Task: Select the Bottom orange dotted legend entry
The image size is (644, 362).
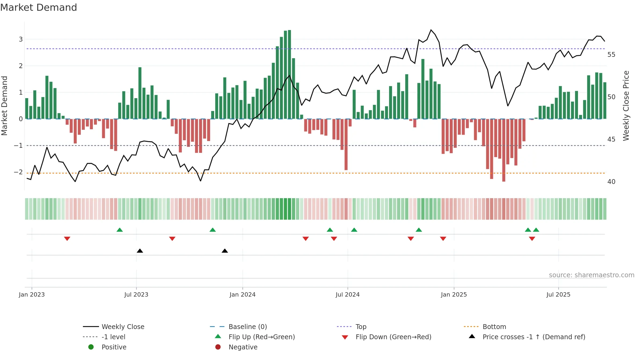Action: (x=485, y=327)
